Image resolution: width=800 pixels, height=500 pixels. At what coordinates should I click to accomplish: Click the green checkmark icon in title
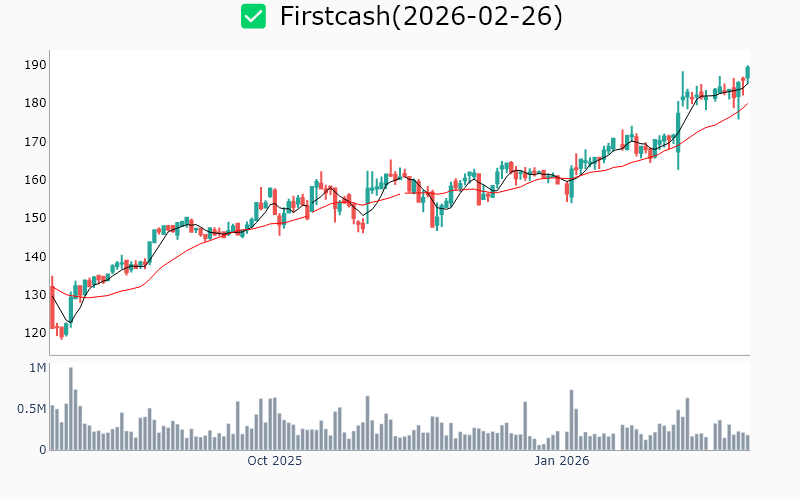pos(254,17)
